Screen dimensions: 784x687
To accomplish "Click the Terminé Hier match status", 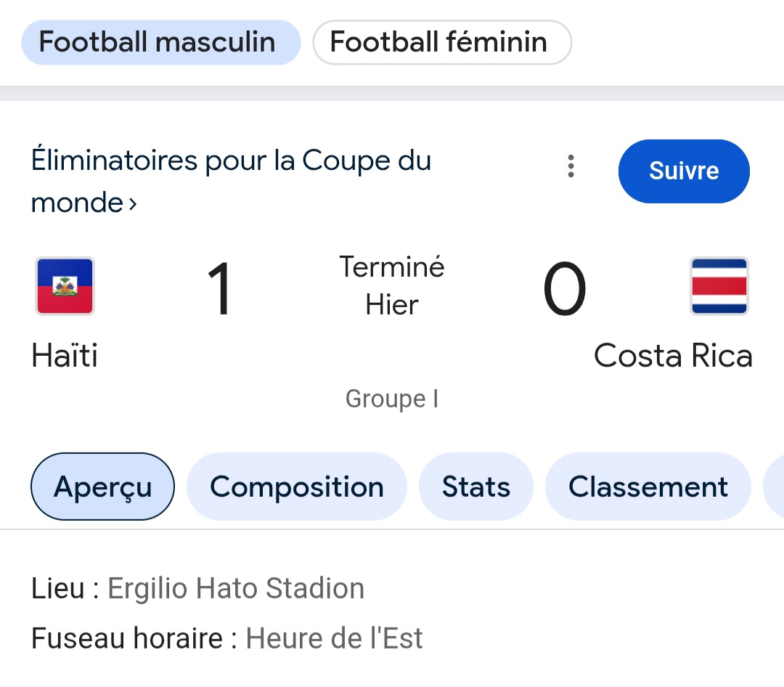I will click(x=392, y=286).
